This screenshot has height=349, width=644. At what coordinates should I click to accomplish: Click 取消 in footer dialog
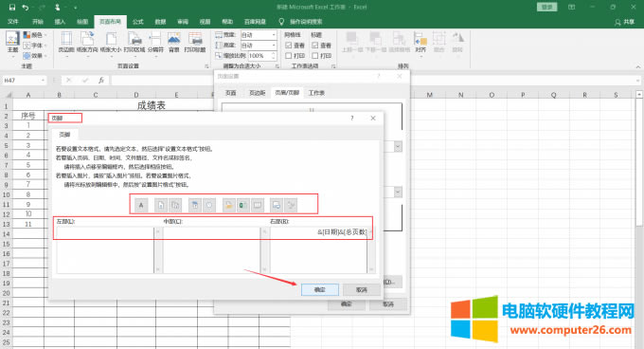(x=362, y=290)
